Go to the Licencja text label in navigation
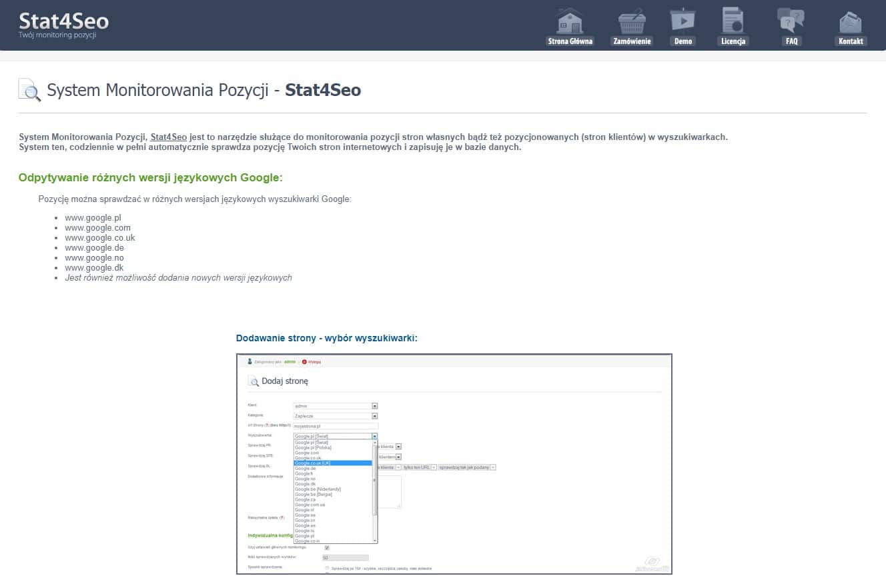This screenshot has height=588, width=886. click(x=733, y=41)
